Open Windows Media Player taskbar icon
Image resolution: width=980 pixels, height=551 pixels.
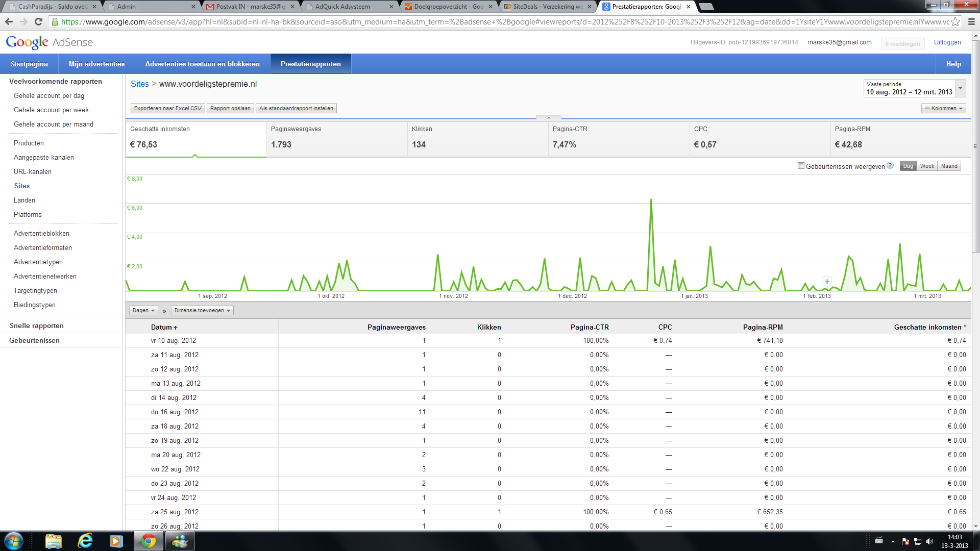point(116,541)
